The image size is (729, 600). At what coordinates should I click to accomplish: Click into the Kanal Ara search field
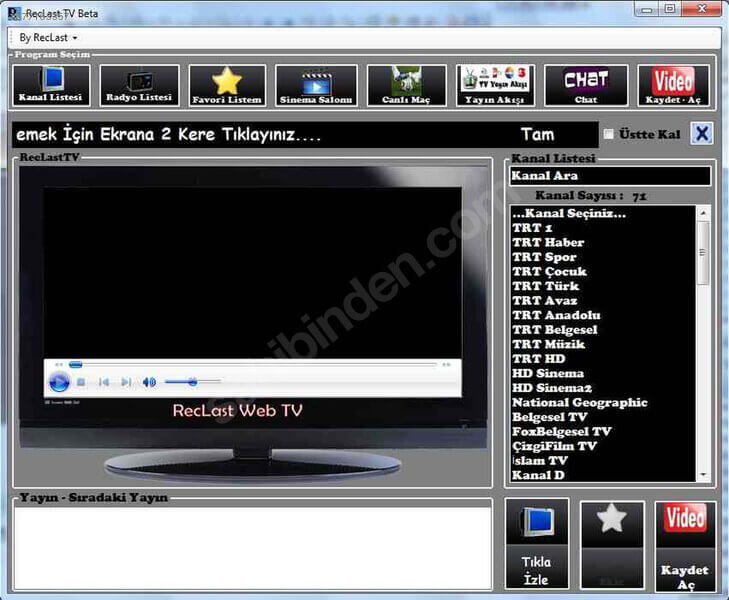tap(610, 176)
